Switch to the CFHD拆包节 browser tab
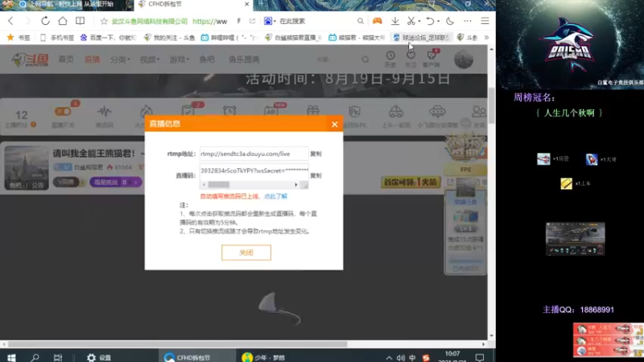 point(193,5)
